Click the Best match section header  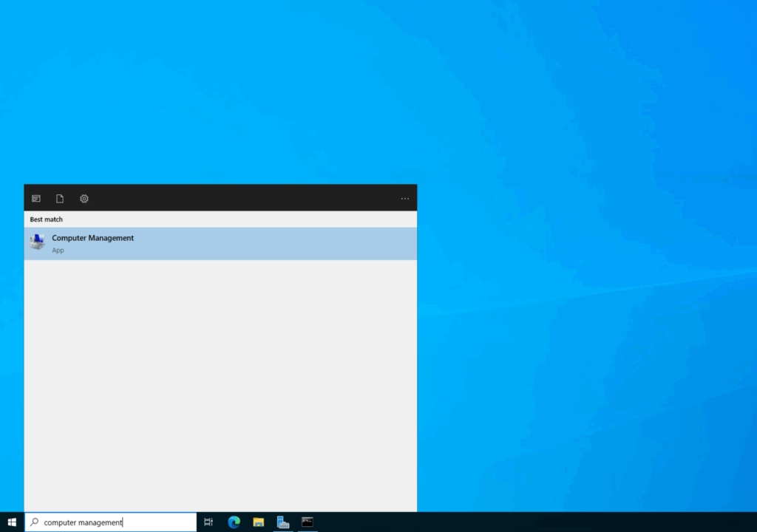tap(45, 219)
